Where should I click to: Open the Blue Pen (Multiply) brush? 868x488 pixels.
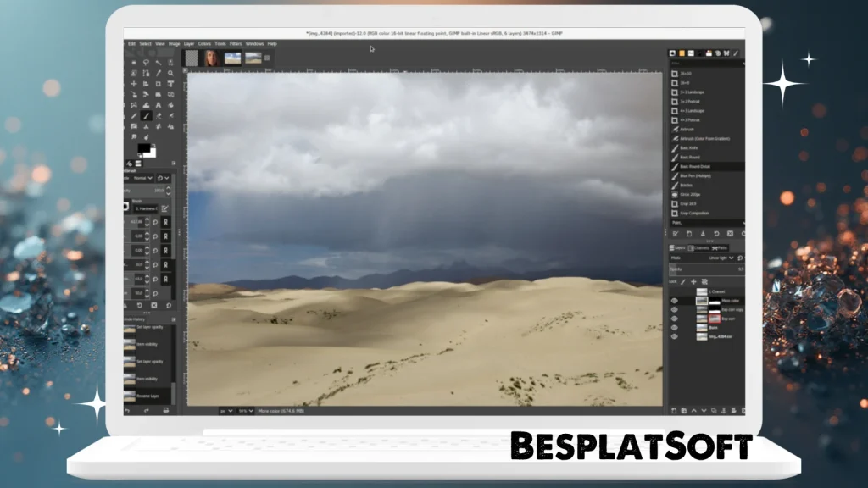[x=695, y=175]
